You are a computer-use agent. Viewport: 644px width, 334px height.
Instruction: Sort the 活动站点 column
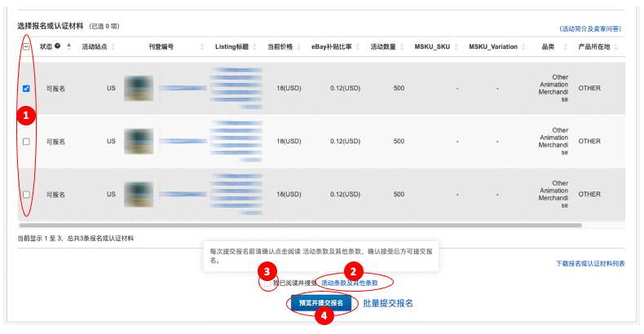point(113,46)
